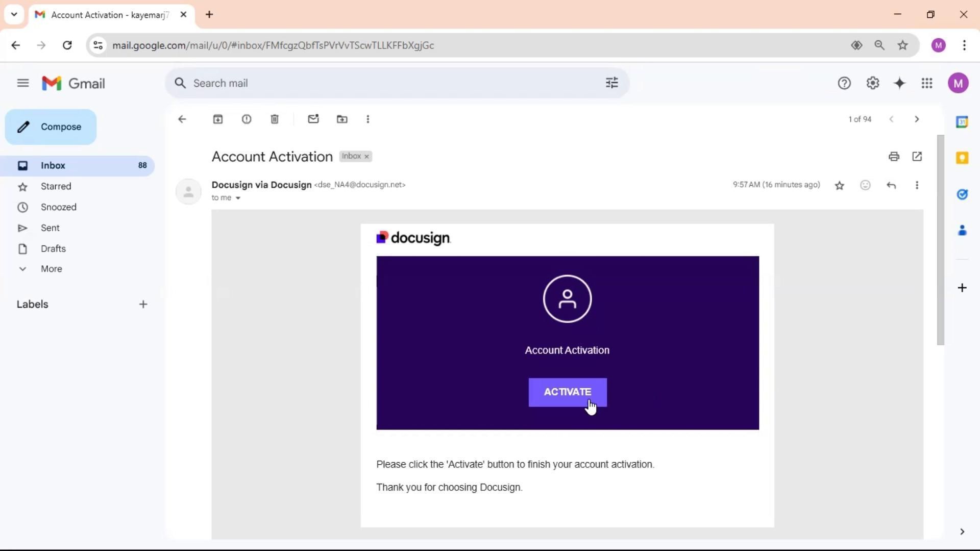
Task: Reply to Docusign email arrow icon
Action: pyautogui.click(x=891, y=185)
